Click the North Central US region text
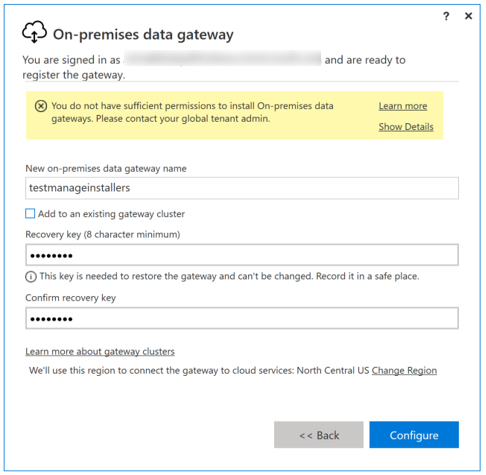The width and height of the screenshot is (486, 475). (x=333, y=371)
